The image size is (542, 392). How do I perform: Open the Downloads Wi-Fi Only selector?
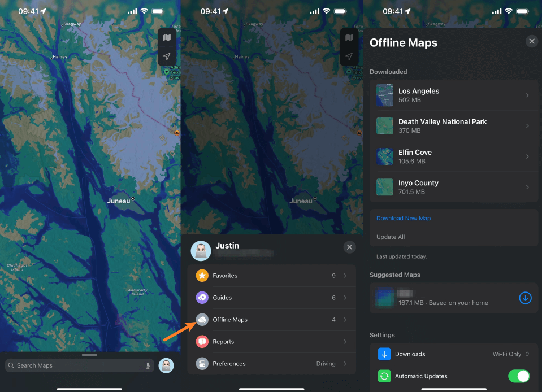point(511,354)
